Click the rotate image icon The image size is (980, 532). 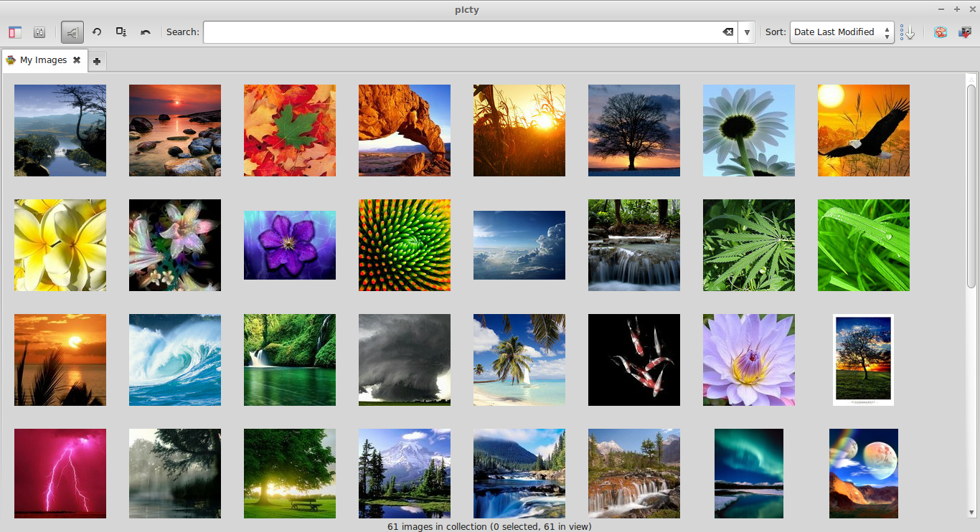pos(97,32)
